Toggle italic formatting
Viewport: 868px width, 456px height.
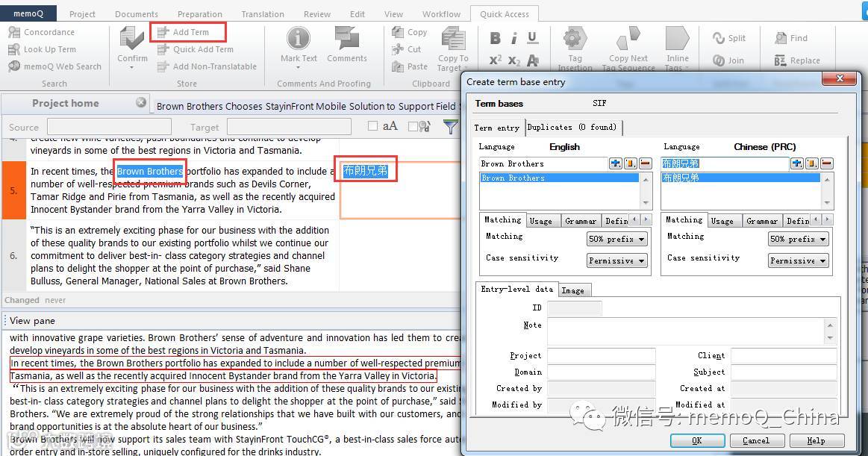pyautogui.click(x=513, y=38)
